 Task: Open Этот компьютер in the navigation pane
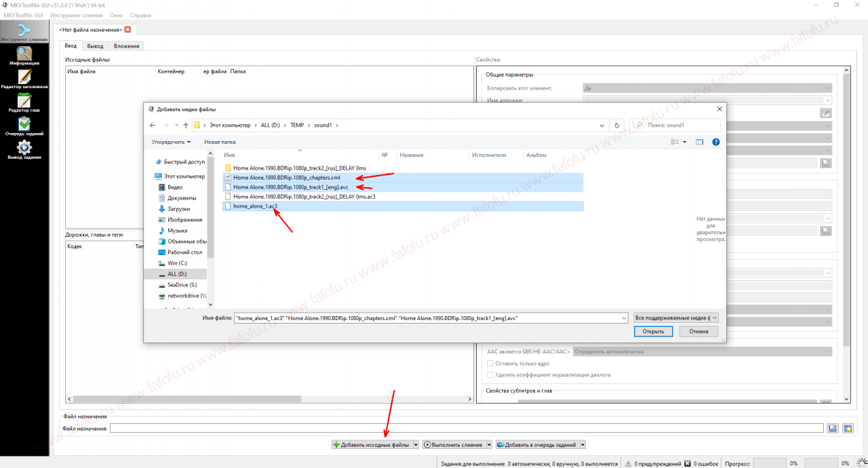point(180,176)
